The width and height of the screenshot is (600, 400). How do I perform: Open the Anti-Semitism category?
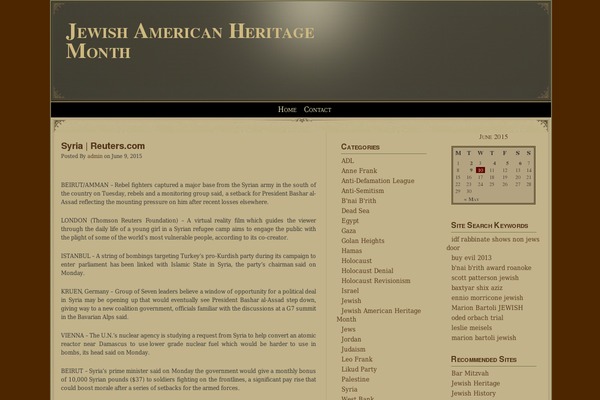362,191
